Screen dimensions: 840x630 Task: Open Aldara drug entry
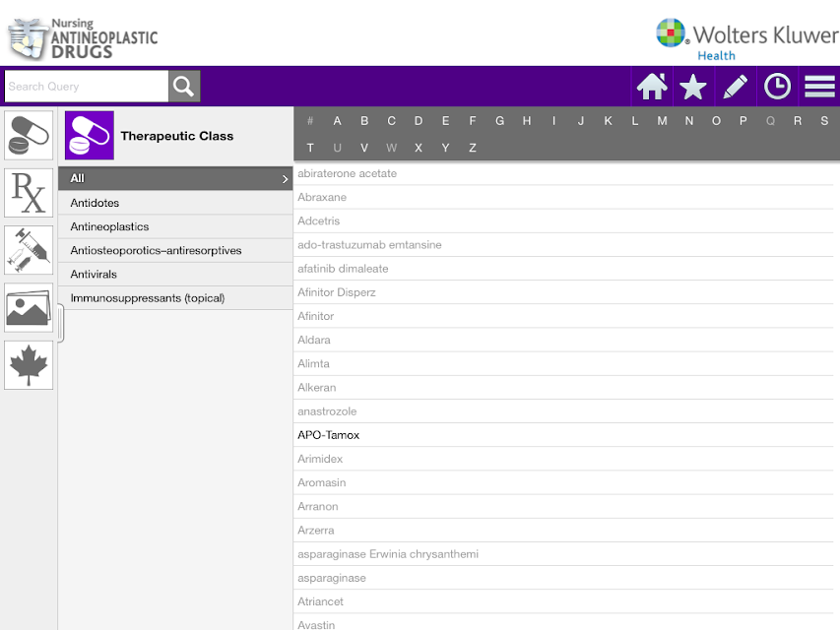point(563,340)
